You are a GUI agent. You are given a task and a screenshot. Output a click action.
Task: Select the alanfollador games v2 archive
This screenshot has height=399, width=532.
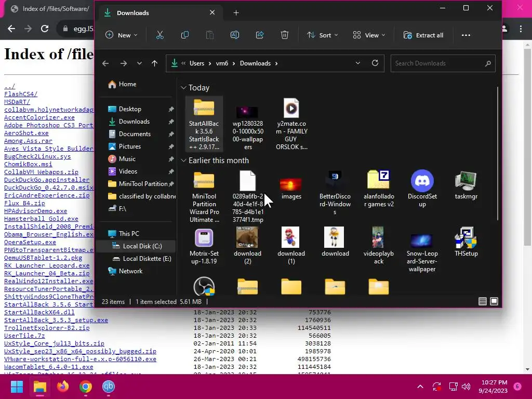pyautogui.click(x=379, y=188)
